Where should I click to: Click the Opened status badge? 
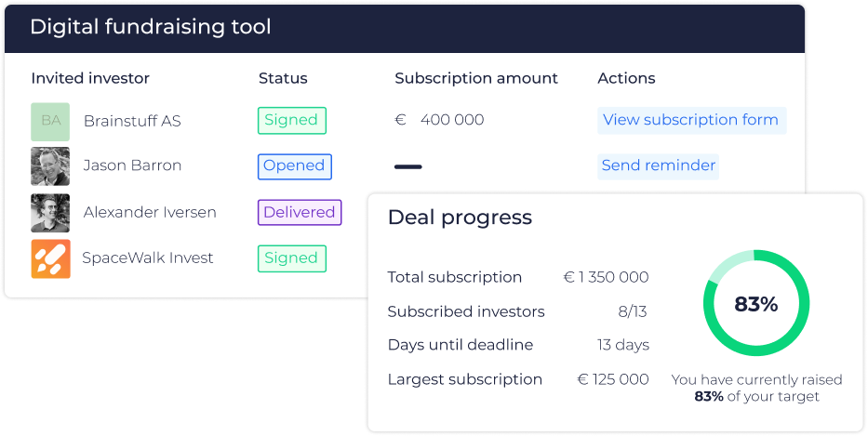(295, 166)
